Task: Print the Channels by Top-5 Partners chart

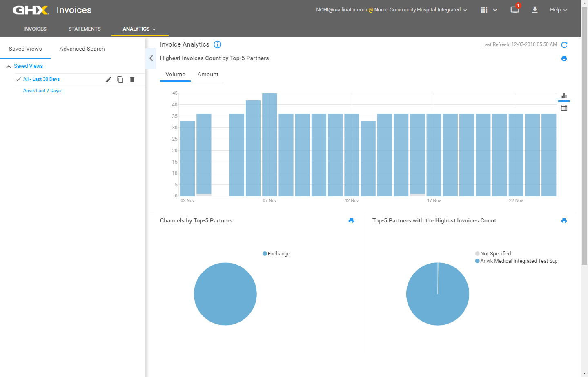Action: coord(351,221)
